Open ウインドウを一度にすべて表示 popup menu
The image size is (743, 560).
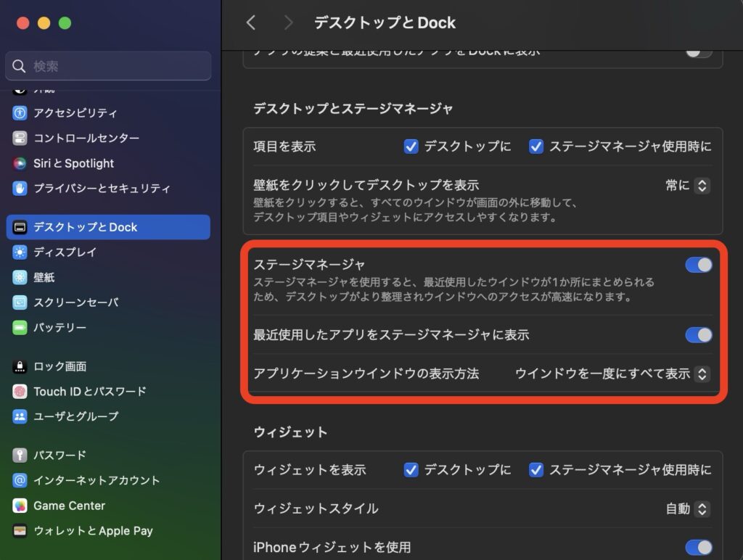[611, 374]
